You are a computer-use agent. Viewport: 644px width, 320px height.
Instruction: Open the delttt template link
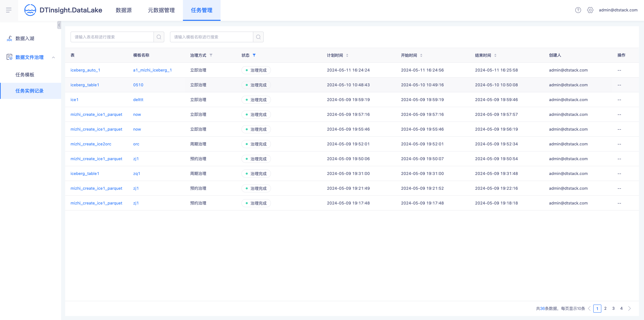(x=138, y=100)
